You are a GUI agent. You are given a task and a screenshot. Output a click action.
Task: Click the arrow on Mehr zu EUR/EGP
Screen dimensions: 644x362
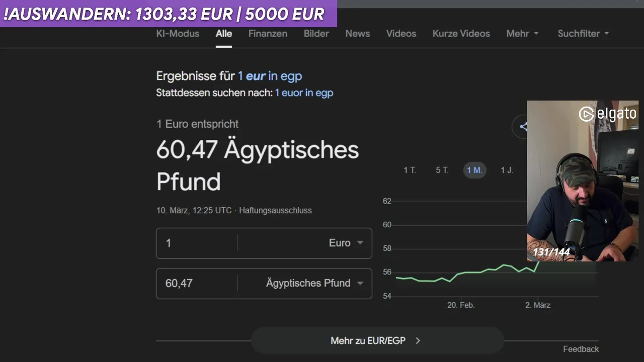pos(418,341)
